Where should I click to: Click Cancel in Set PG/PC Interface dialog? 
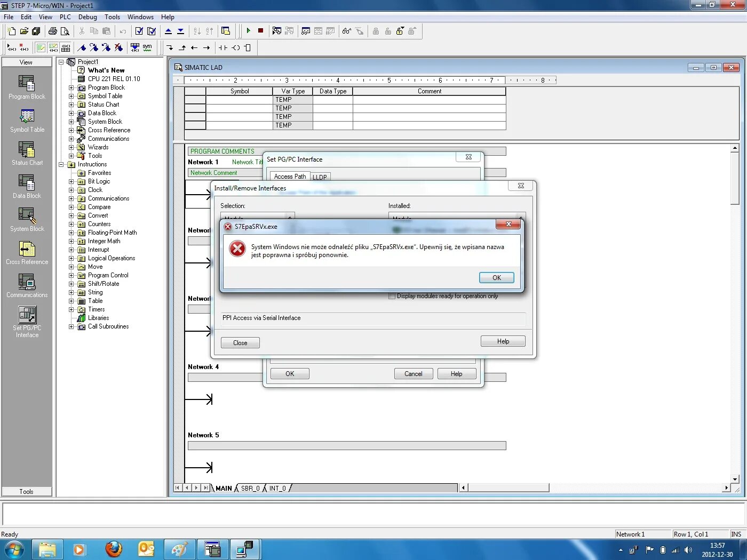point(414,373)
